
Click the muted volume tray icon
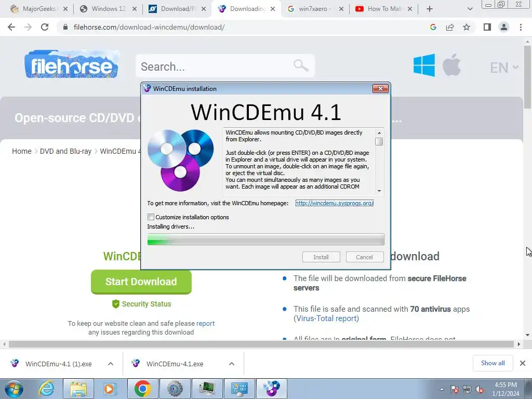pyautogui.click(x=480, y=389)
